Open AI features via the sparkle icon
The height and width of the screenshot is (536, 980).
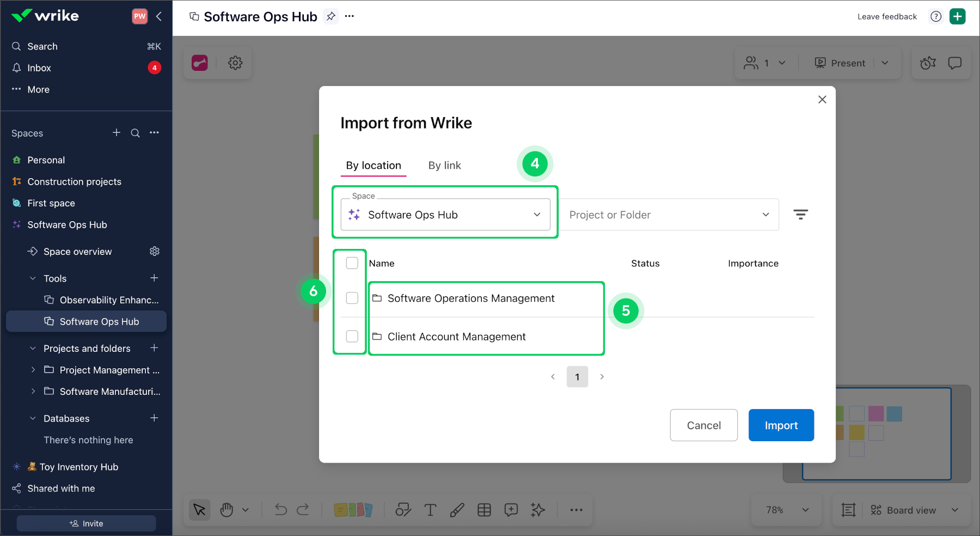pyautogui.click(x=537, y=510)
